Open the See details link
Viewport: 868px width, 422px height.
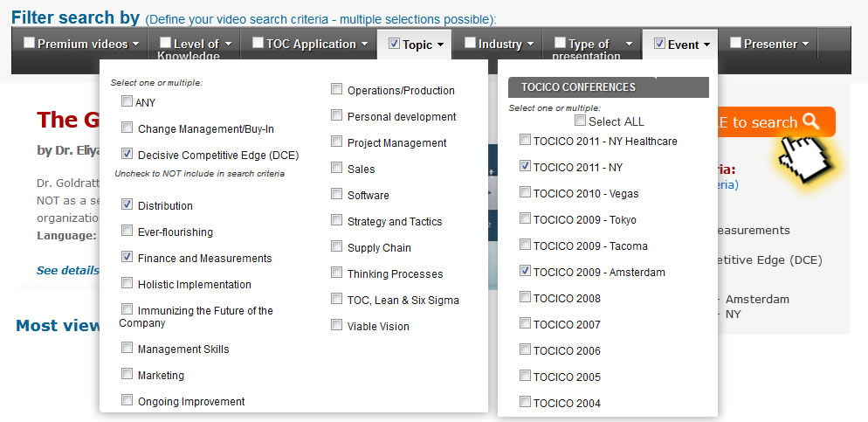tap(67, 270)
